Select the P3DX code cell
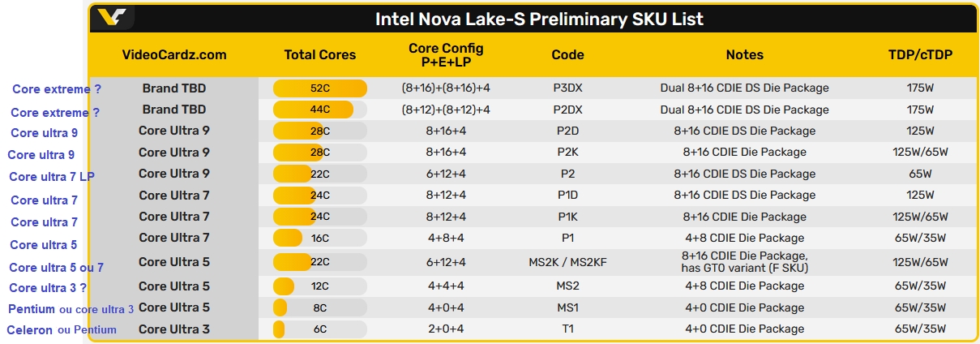The width and height of the screenshot is (980, 344). pyautogui.click(x=567, y=88)
